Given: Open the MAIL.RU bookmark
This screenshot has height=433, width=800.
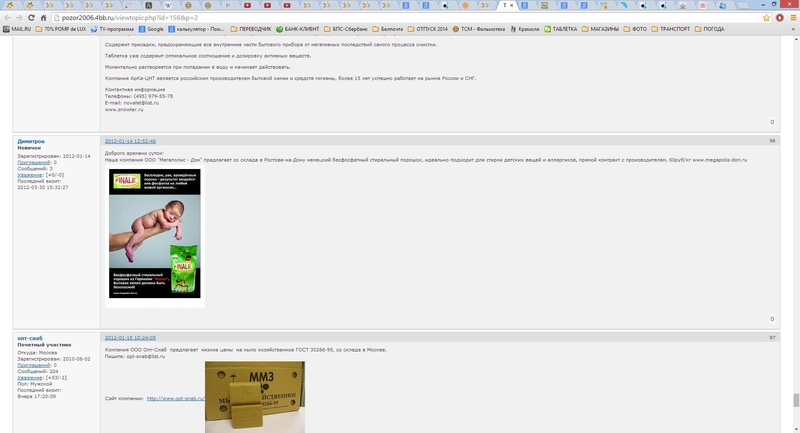Looking at the screenshot, I should coord(19,29).
